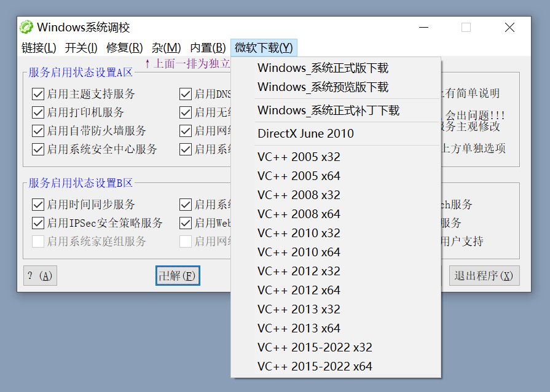550x392 pixels.
Task: Choose VC++ 2010 x64
Action: [336, 252]
